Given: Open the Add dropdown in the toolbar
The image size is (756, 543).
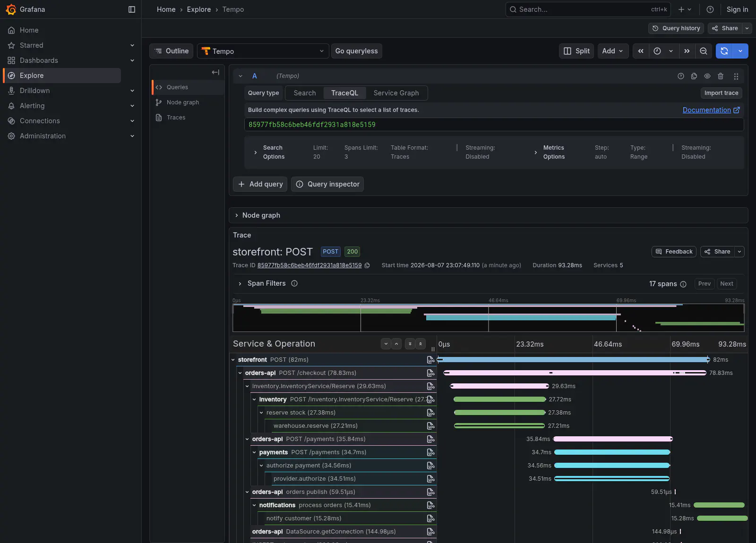Looking at the screenshot, I should tap(613, 51).
